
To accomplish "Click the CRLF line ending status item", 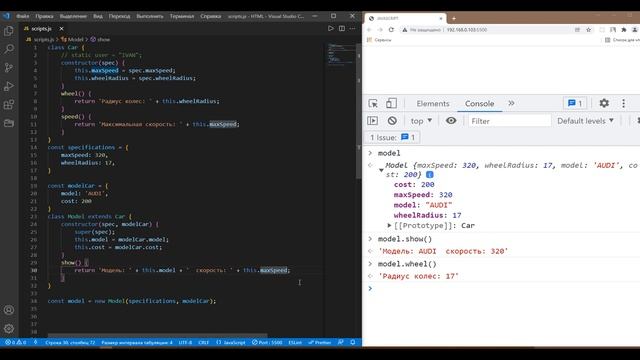I will (x=203, y=342).
